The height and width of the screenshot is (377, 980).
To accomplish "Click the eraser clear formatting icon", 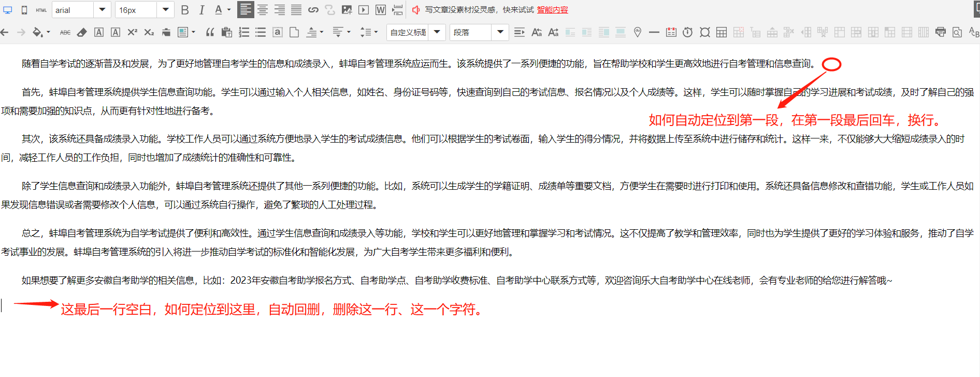I will click(82, 32).
